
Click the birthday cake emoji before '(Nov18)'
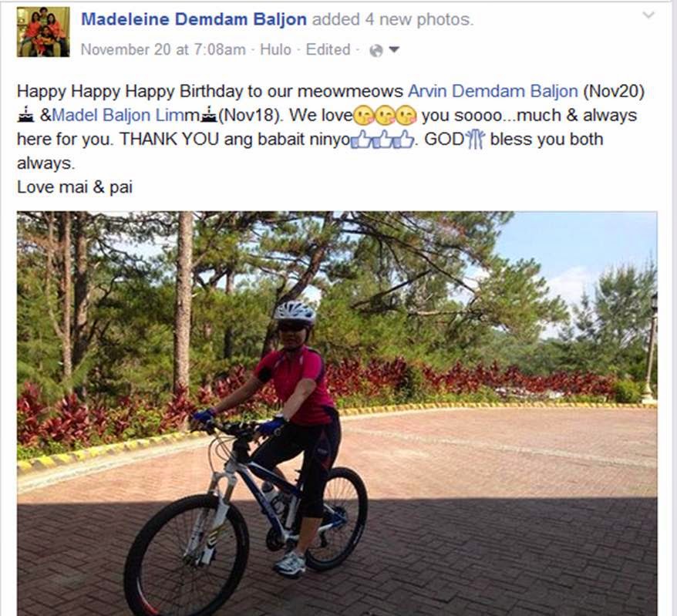point(210,115)
